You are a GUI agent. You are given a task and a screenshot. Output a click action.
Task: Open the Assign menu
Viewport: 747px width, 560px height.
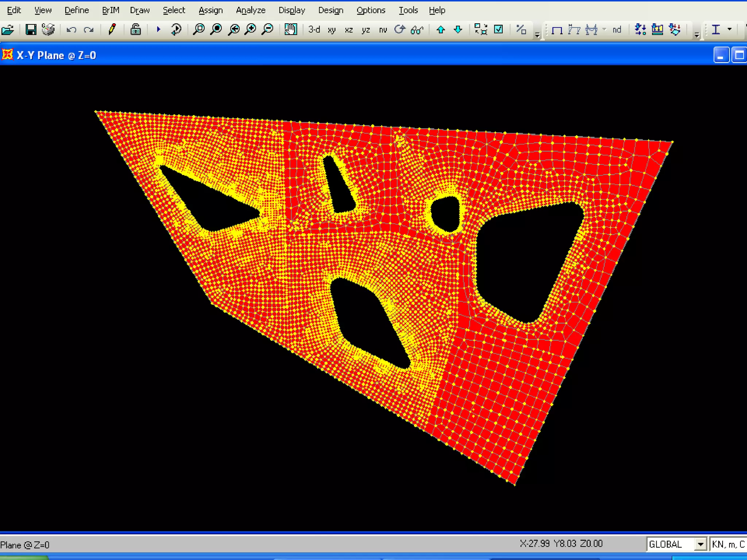(x=210, y=10)
